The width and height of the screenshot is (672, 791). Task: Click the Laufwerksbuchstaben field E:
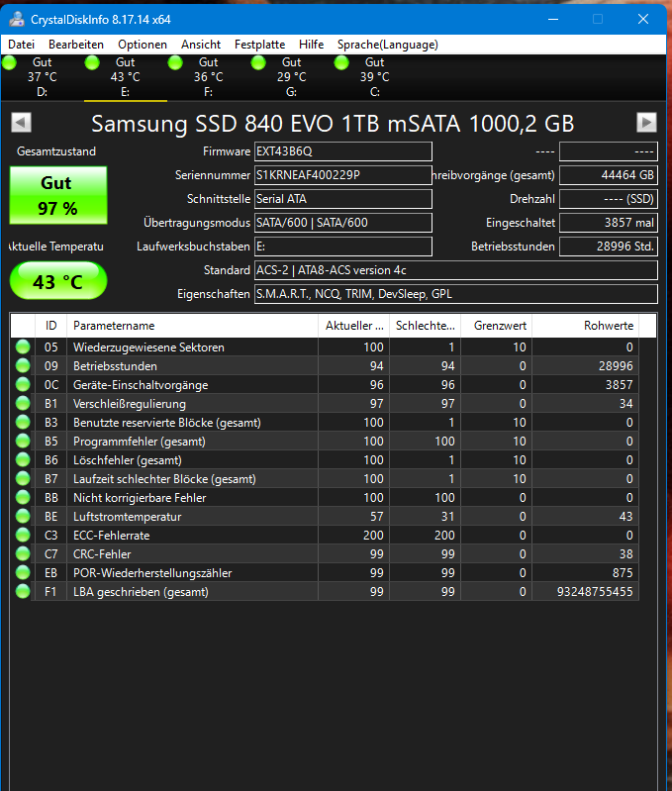pos(343,247)
